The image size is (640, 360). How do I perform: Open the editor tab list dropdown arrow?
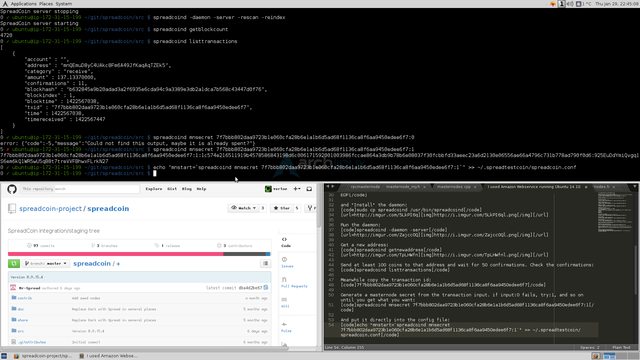pos(635,187)
